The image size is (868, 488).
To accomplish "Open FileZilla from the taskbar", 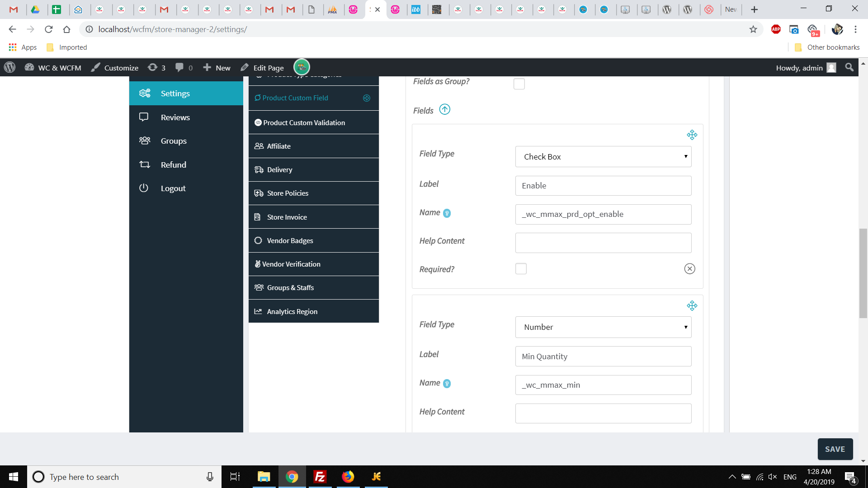I will (x=320, y=477).
